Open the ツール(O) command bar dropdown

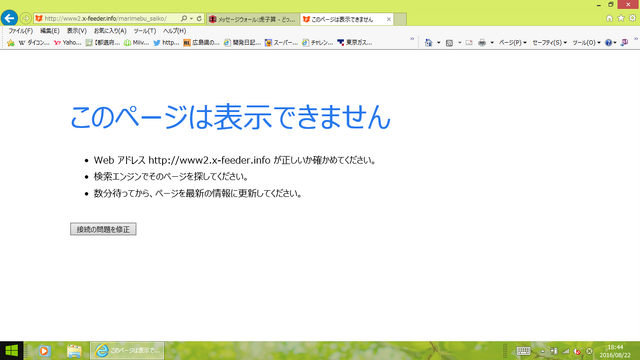coord(586,42)
